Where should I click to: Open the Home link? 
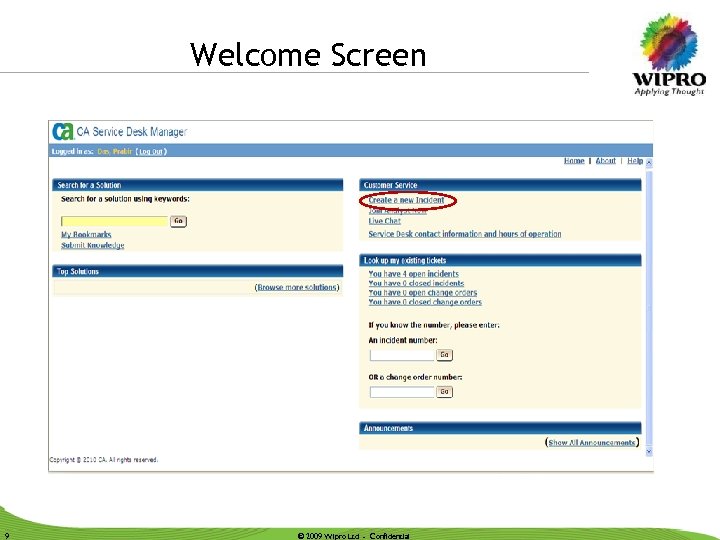point(574,161)
